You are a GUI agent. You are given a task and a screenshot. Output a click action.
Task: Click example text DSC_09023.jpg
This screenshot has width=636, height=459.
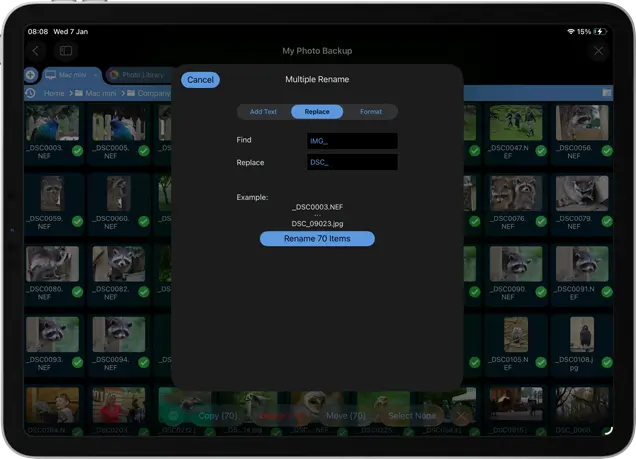(x=317, y=223)
